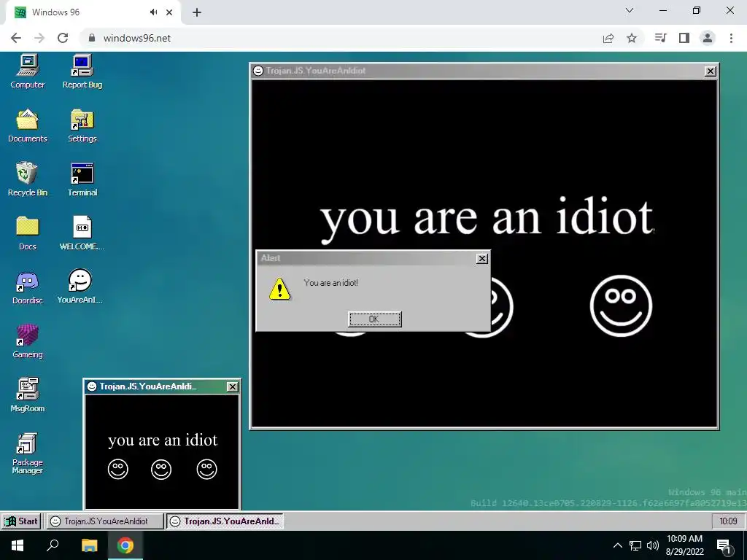
Task: Click left smiley in small Trojan window
Action: point(117,469)
